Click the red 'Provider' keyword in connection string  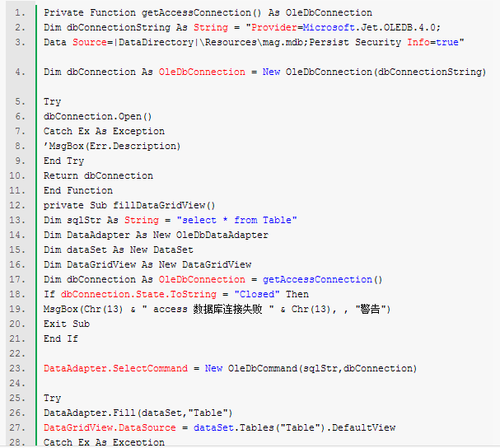(x=274, y=27)
